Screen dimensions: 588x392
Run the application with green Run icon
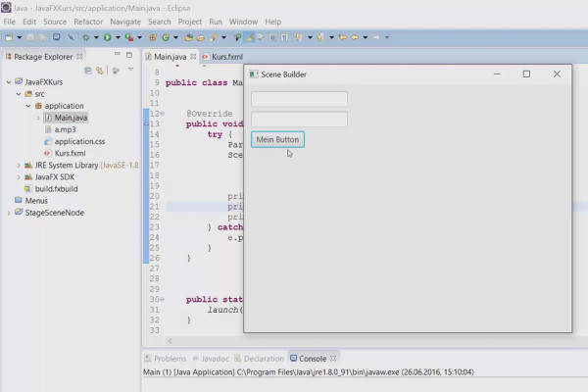point(108,37)
